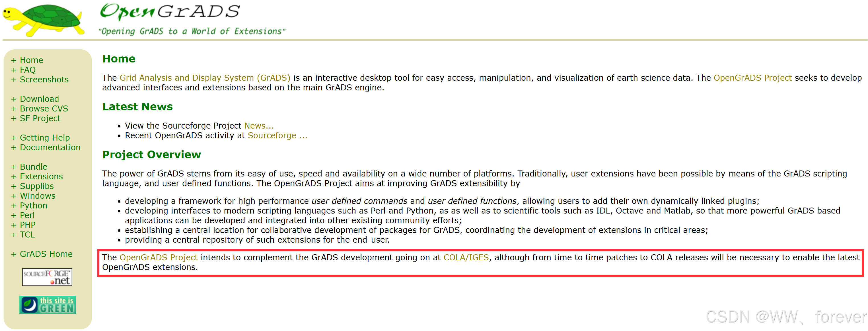Go to the Screenshots page
Viewport: 868px width, 331px height.
tap(44, 80)
